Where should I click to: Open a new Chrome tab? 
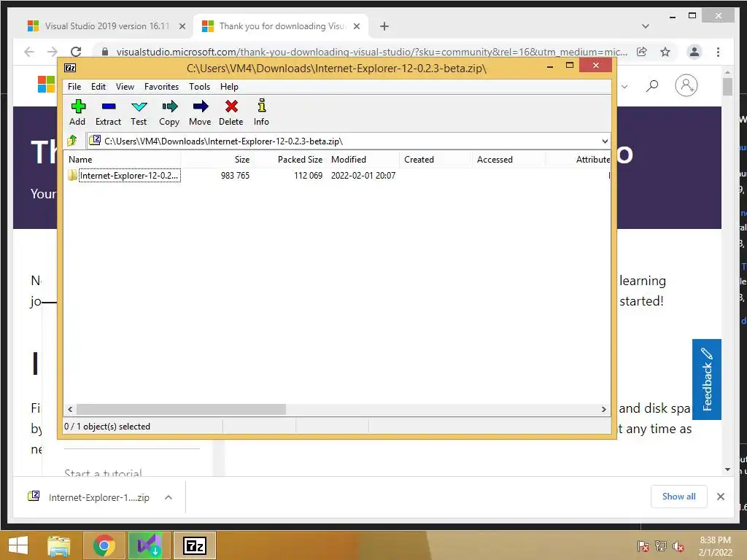coord(384,26)
